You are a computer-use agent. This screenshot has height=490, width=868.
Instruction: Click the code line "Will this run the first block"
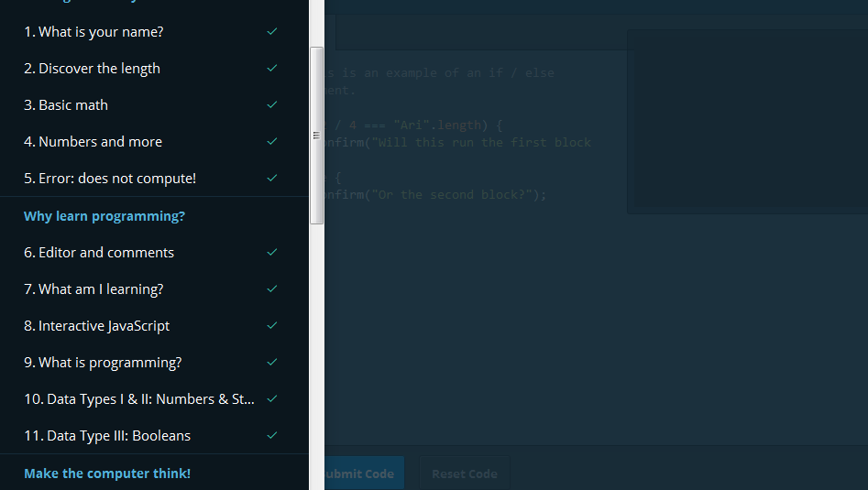pyautogui.click(x=457, y=143)
